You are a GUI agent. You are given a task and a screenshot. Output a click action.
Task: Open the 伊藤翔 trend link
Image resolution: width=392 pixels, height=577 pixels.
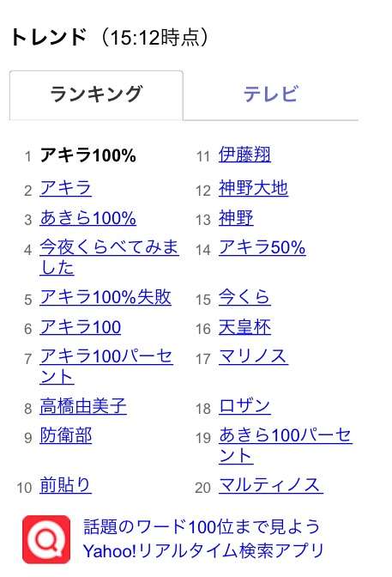pyautogui.click(x=245, y=155)
